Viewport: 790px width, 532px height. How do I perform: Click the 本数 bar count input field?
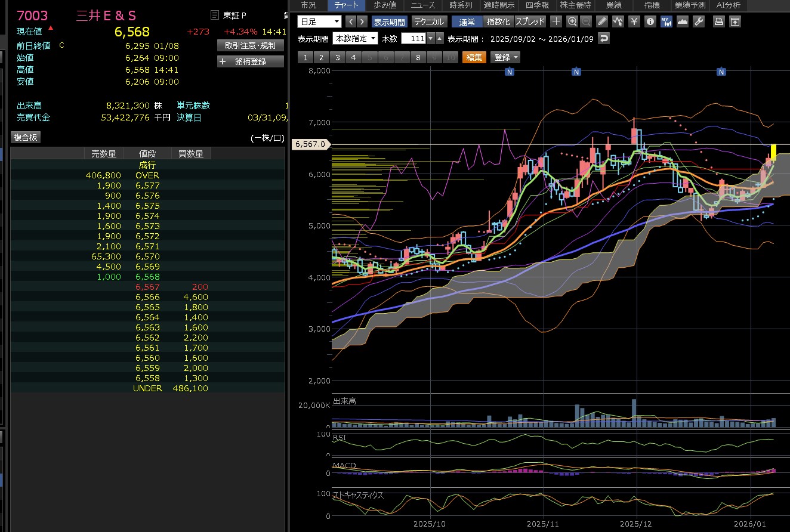(x=413, y=38)
